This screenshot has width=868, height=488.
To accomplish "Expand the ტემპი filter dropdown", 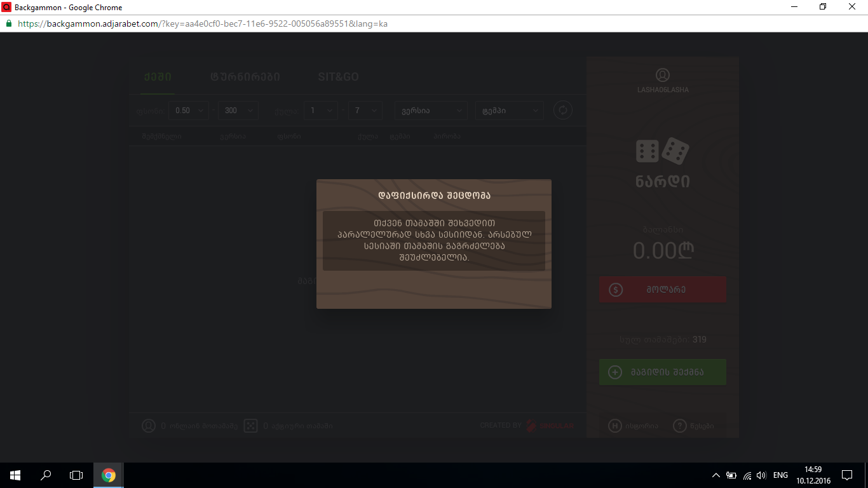I will (510, 111).
